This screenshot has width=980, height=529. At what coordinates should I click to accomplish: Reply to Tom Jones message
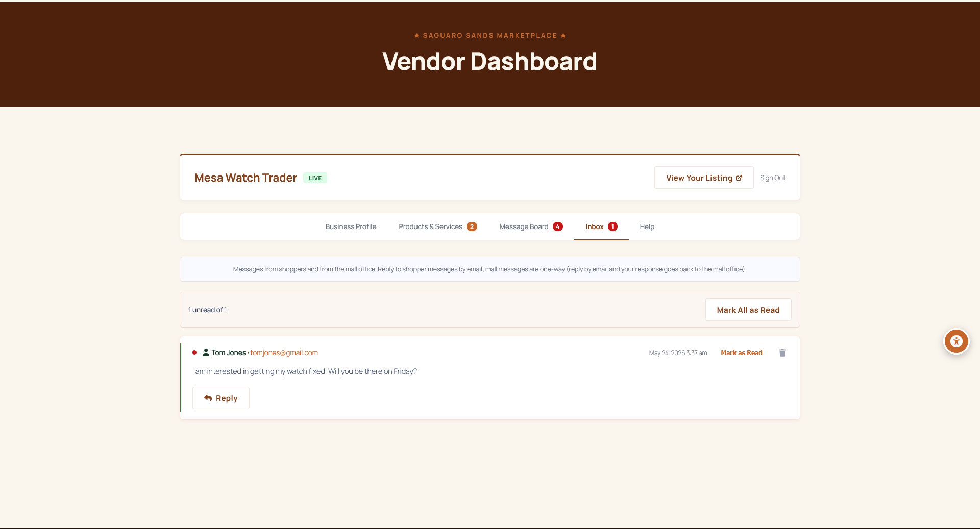coord(221,398)
